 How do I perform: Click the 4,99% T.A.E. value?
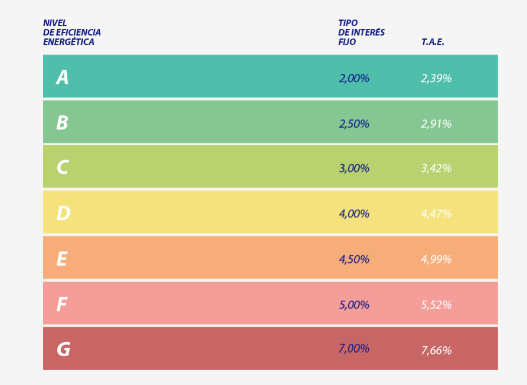(436, 259)
